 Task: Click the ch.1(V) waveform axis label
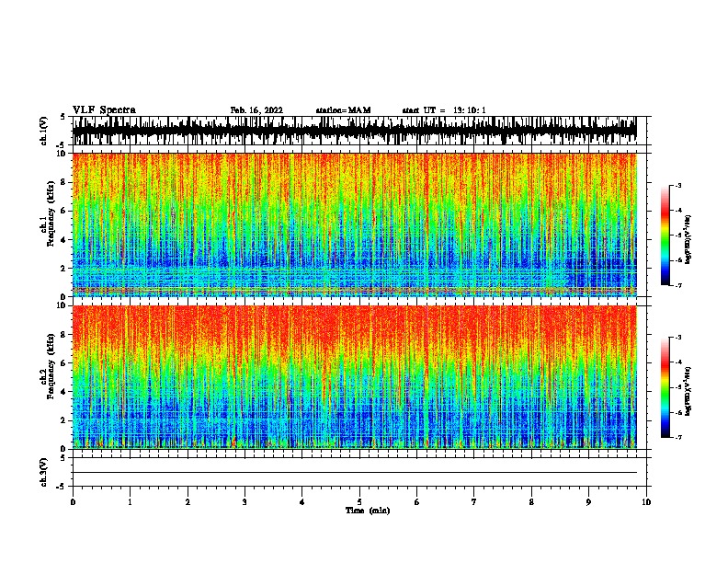(x=44, y=131)
